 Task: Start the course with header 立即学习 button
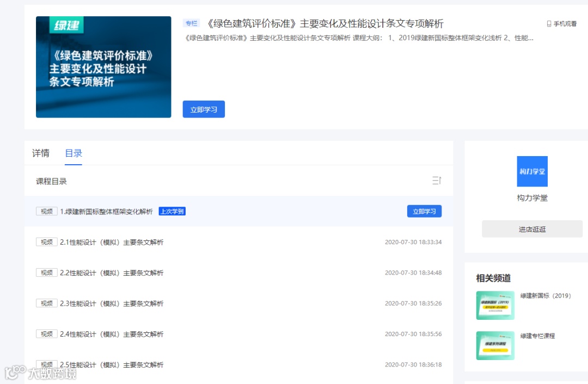[x=204, y=109]
